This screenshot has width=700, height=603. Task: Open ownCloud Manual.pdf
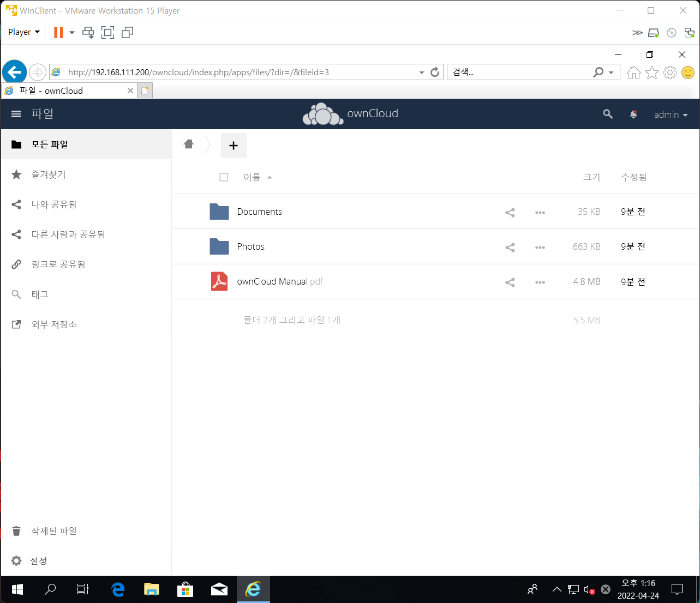pyautogui.click(x=280, y=281)
